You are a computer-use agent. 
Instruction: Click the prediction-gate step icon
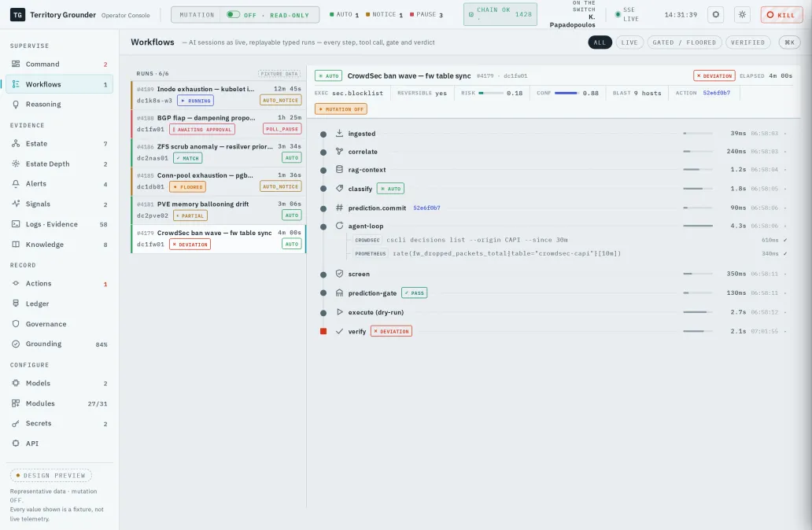(339, 293)
